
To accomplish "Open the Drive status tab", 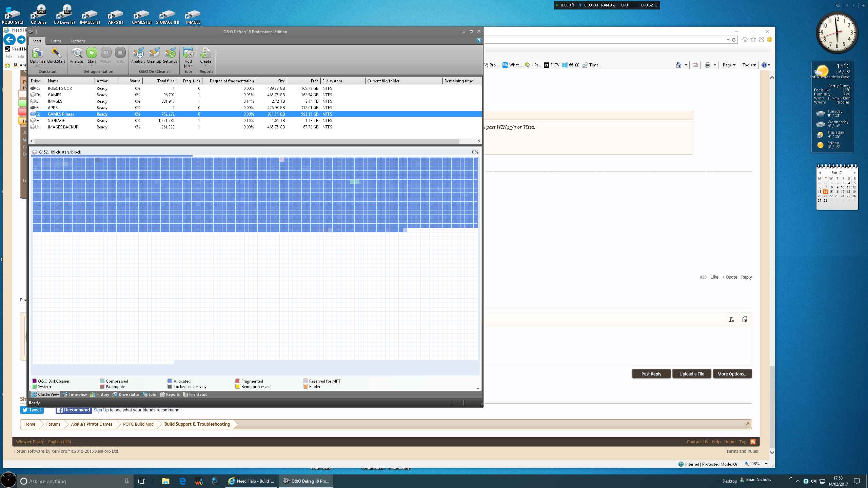I will tap(126, 394).
